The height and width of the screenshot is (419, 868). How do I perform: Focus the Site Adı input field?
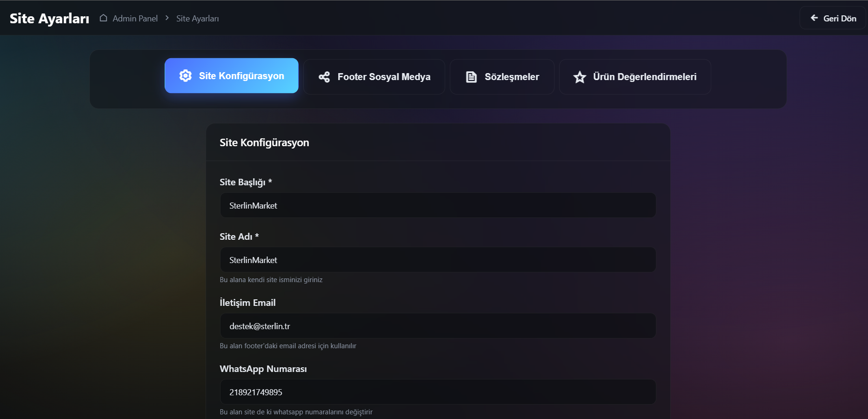[x=438, y=260]
